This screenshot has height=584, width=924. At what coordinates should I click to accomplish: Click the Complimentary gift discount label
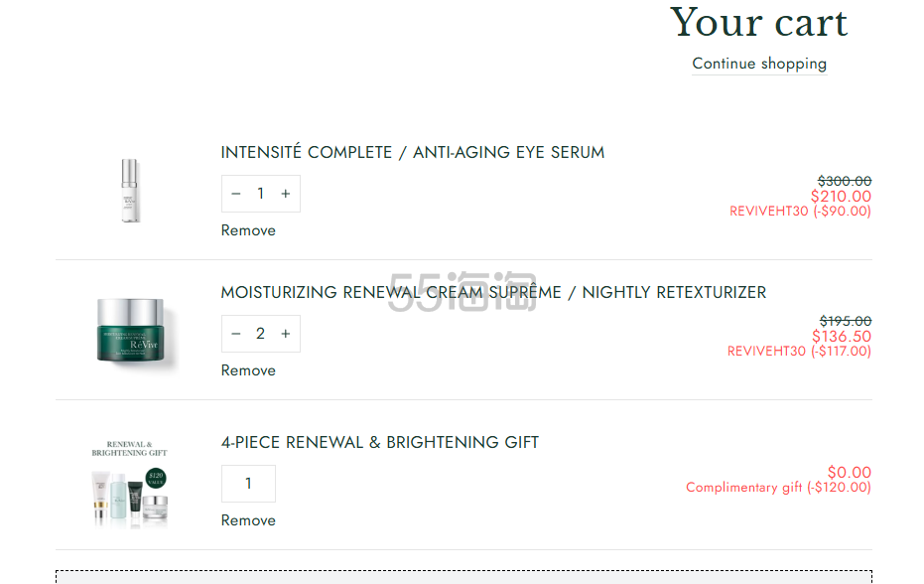[x=778, y=488]
